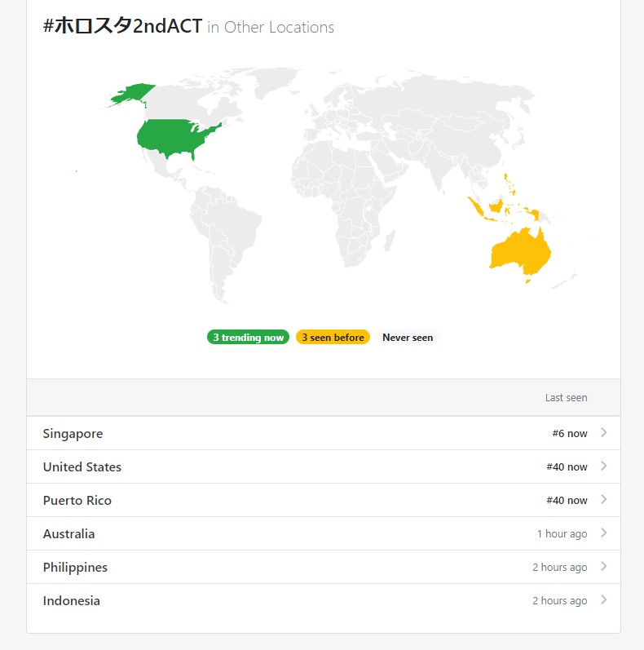Open the Puerto Rico location link
This screenshot has height=650, width=644.
click(x=77, y=501)
